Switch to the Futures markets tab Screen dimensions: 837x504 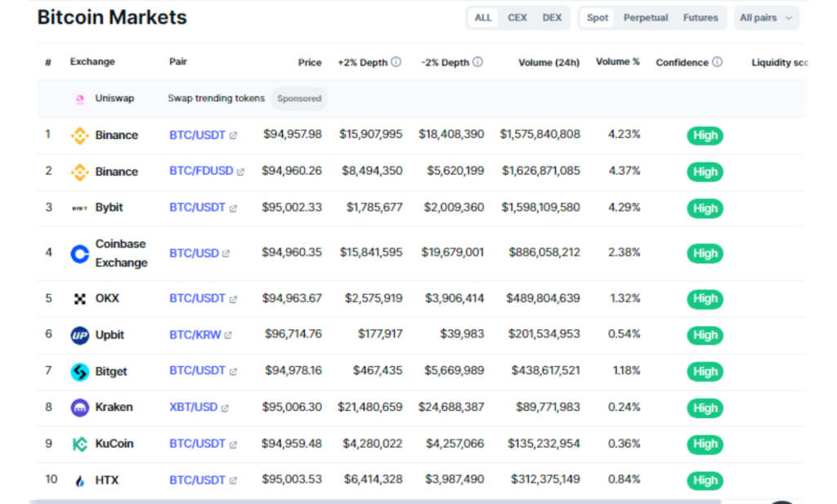click(700, 18)
